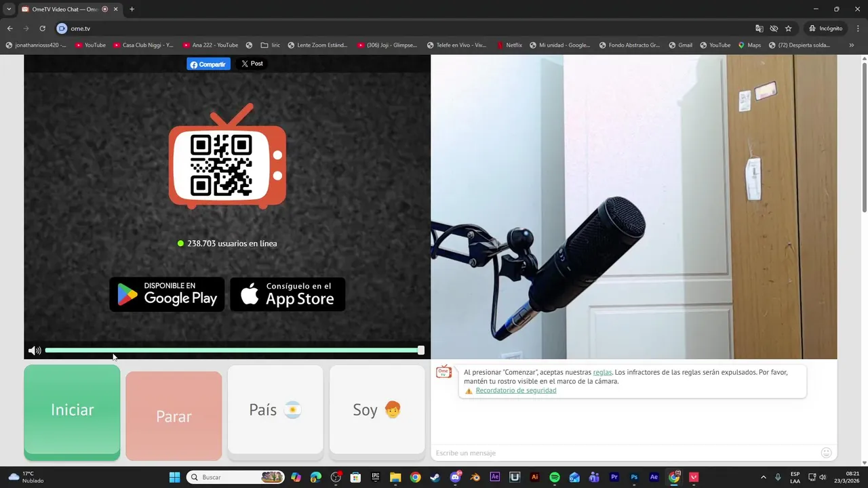Click the red Parar button

point(174,416)
